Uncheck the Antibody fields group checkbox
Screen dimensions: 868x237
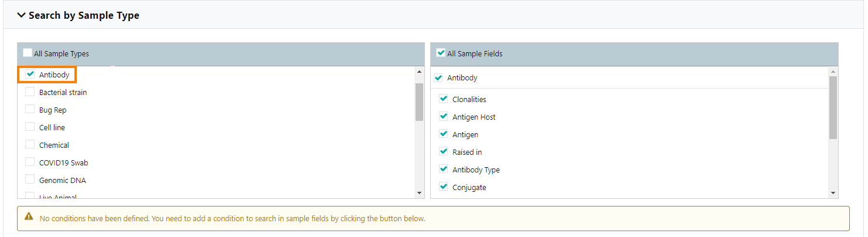coord(438,78)
